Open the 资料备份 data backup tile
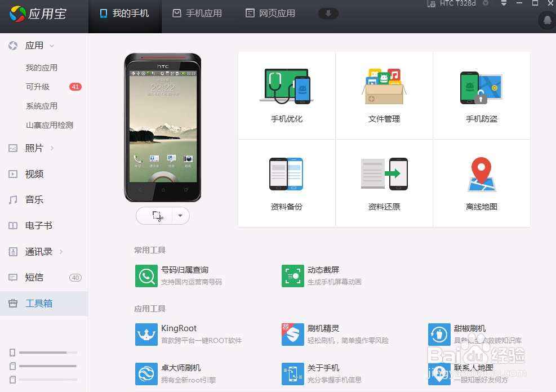556x392 pixels. point(287,183)
